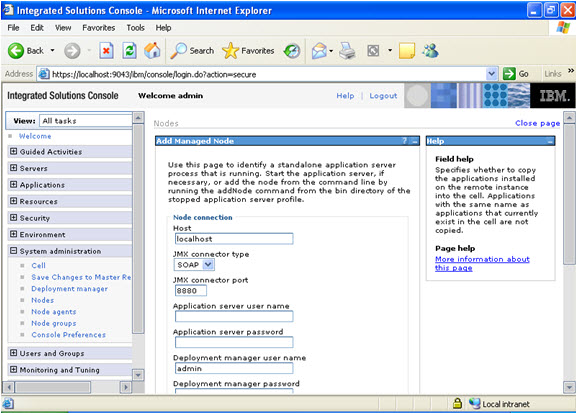Open the Nodes navigation link
576x413 pixels.
43,300
